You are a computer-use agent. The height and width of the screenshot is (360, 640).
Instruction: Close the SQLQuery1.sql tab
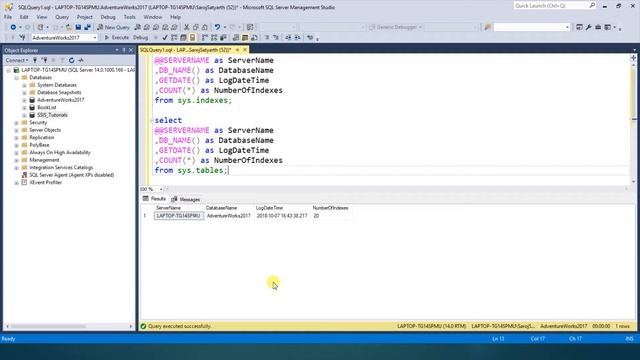point(245,50)
